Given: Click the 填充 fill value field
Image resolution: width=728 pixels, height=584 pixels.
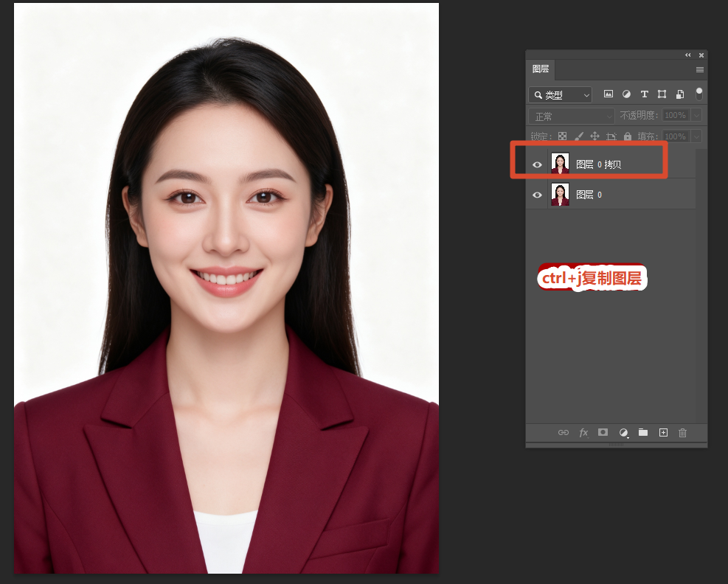Looking at the screenshot, I should (x=676, y=136).
